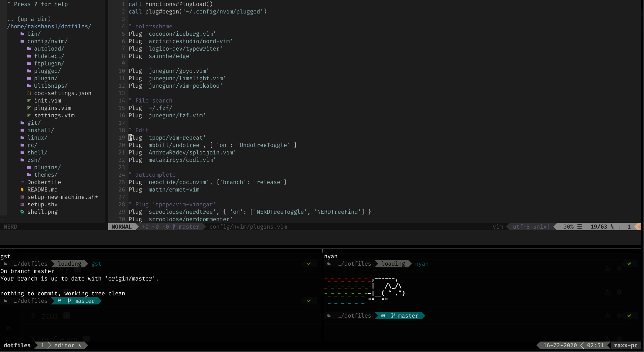Click the JSON icon beside coc-settings.json

(29, 93)
